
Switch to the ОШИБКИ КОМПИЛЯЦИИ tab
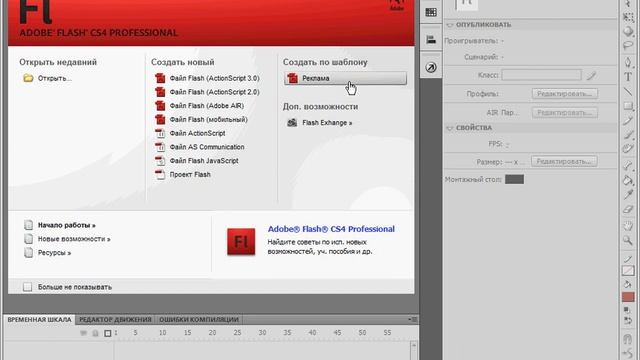(x=199, y=320)
